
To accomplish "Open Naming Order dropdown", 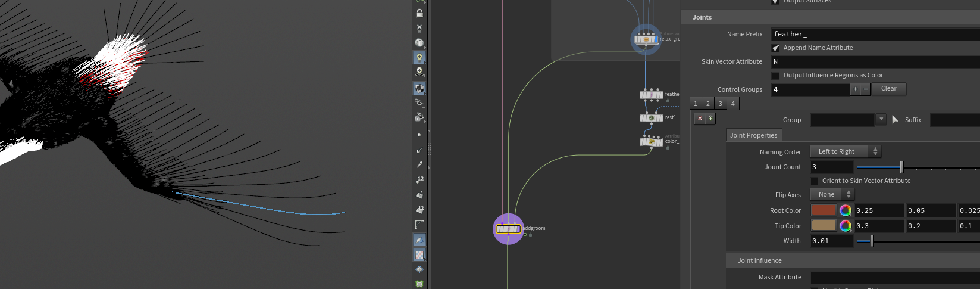I will (x=846, y=151).
